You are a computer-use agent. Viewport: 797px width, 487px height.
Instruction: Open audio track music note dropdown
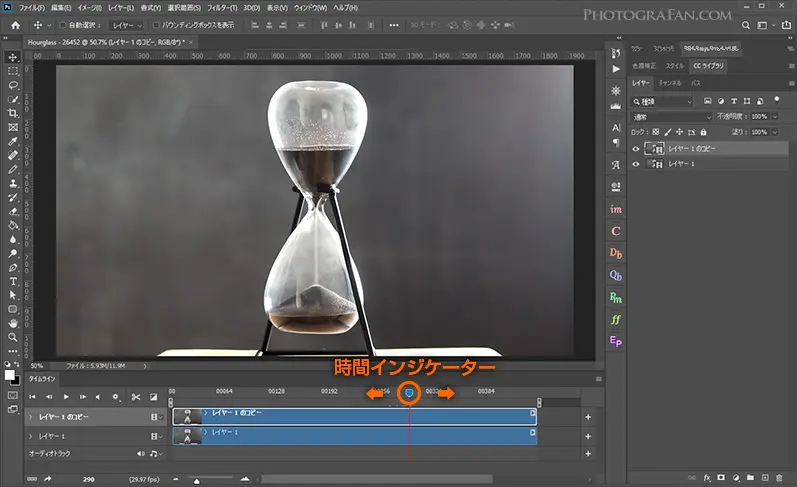coord(156,453)
